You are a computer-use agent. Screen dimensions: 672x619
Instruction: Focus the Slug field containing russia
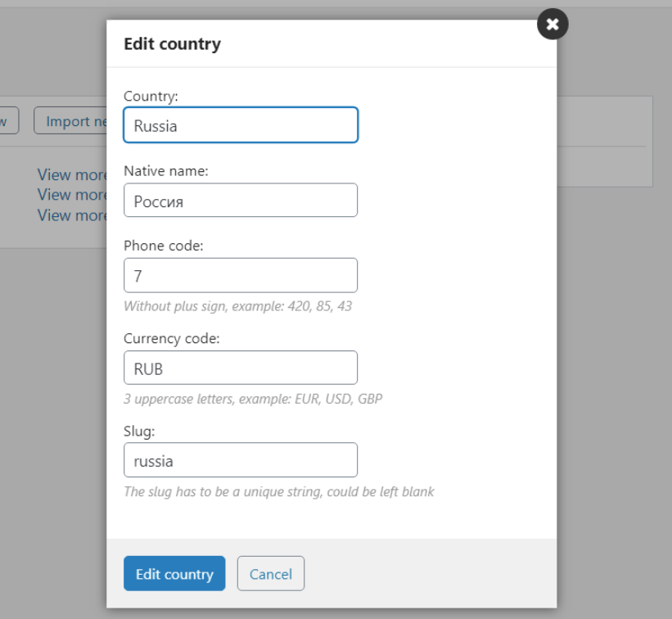(240, 460)
